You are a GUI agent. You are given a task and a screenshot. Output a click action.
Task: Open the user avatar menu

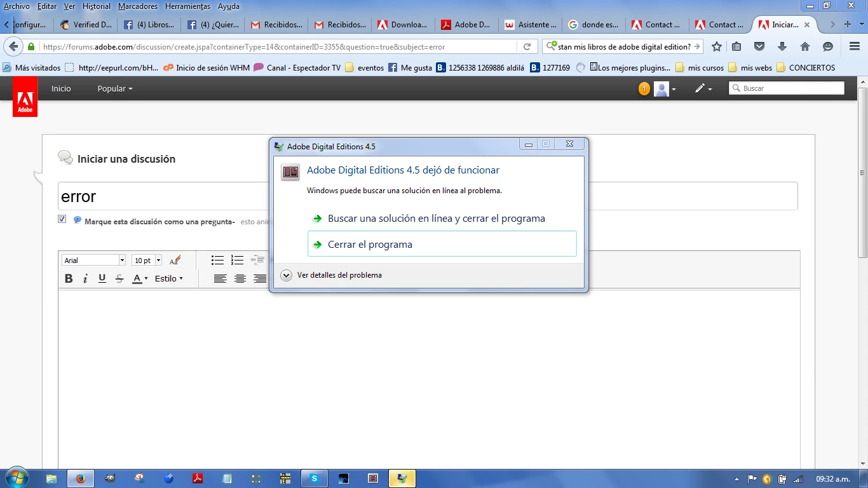click(x=665, y=89)
